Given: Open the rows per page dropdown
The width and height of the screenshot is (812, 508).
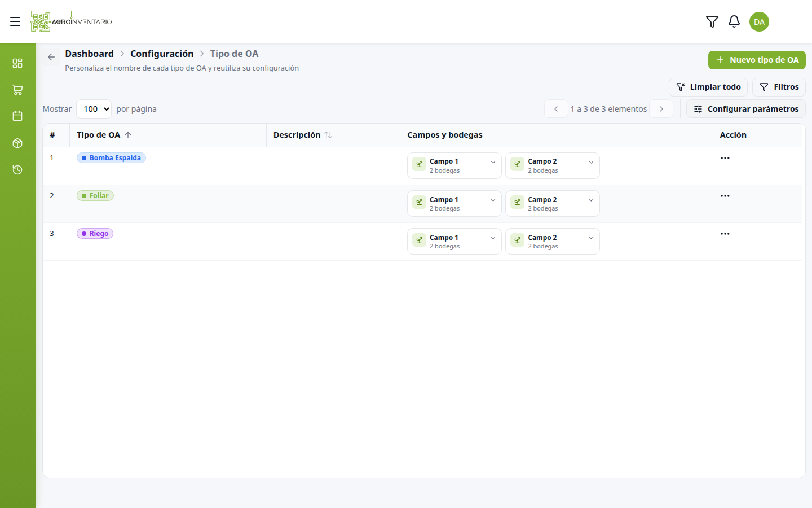Looking at the screenshot, I should [x=94, y=109].
